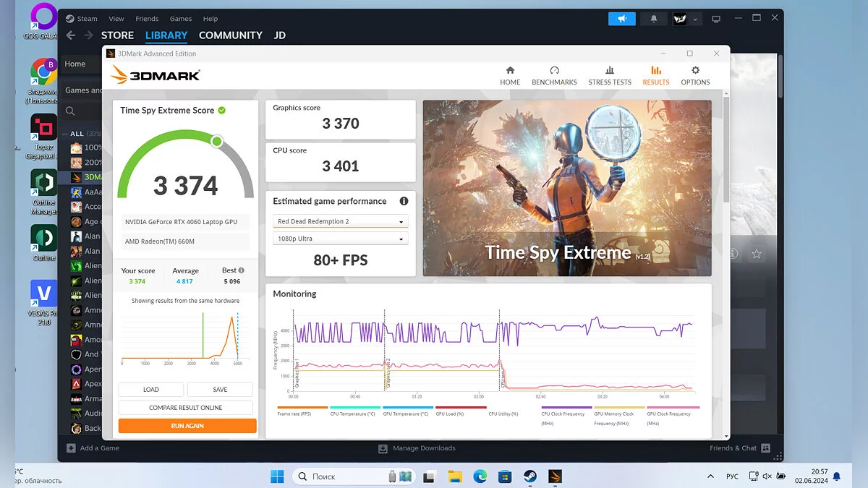Switch to the Steam COMMUNITY tab
Screen dimensions: 868x488
230,35
